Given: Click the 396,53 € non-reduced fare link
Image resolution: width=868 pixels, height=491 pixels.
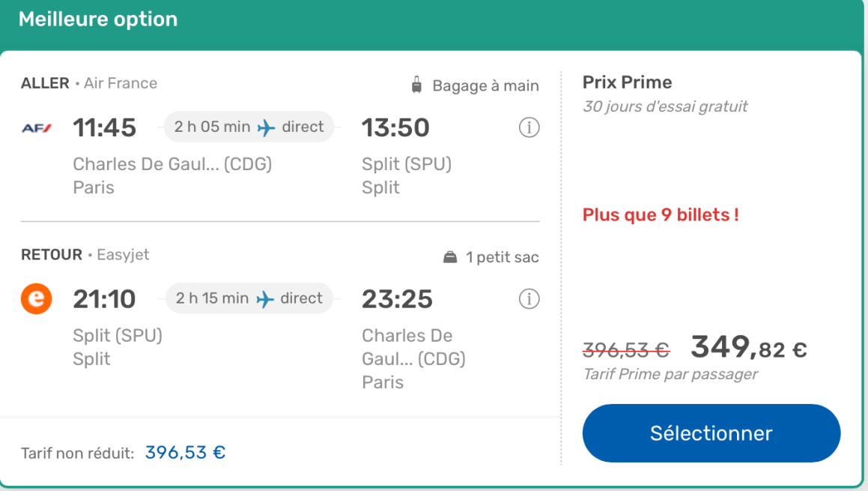Looking at the screenshot, I should (185, 453).
